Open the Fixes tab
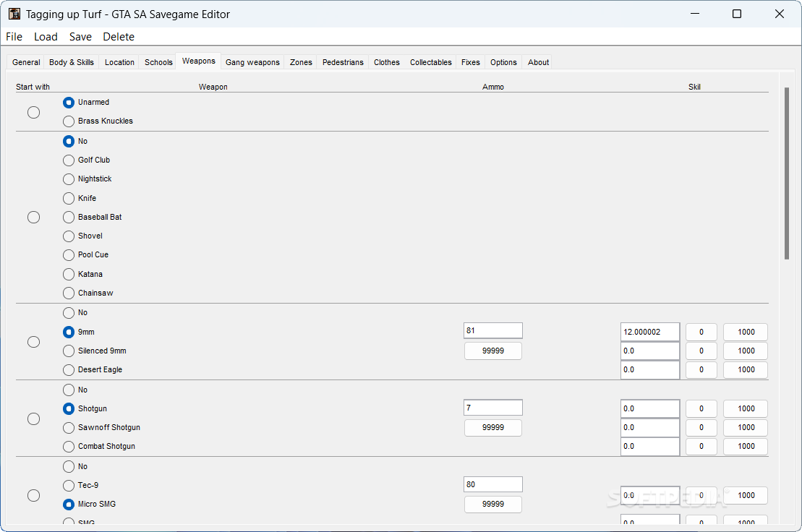This screenshot has height=532, width=802. [x=471, y=62]
